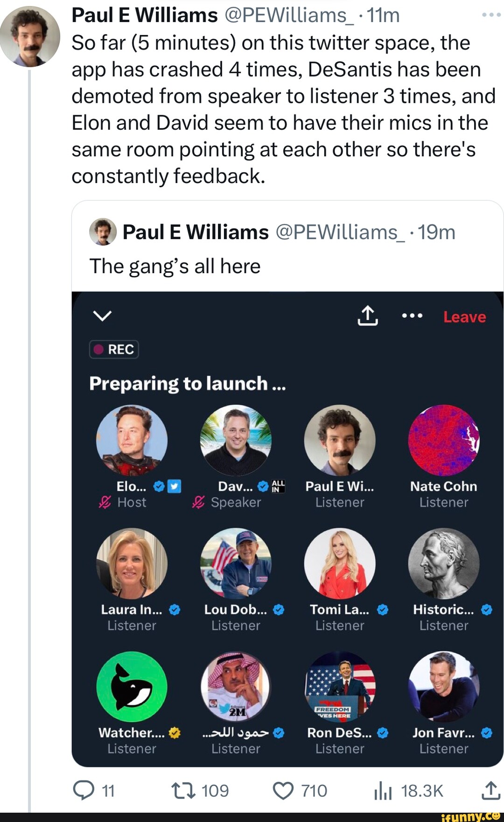
Task: Tap Elon's muted microphone Host icon
Action: point(105,502)
